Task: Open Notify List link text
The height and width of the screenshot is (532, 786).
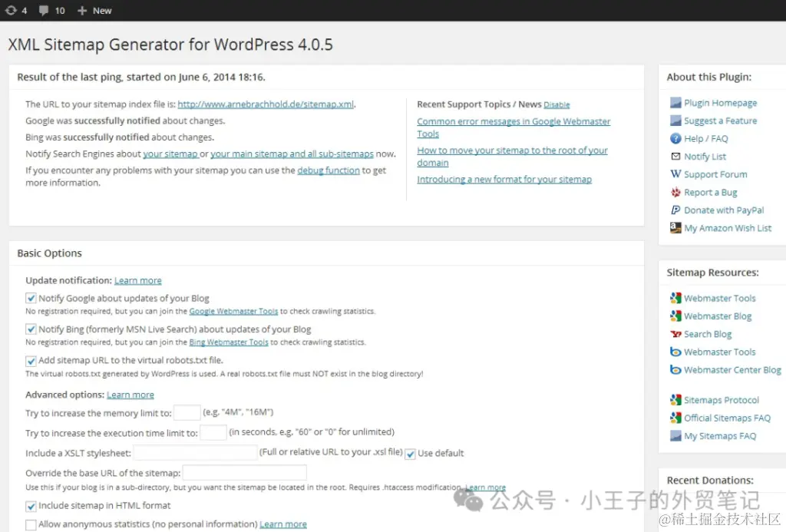Action: click(705, 157)
